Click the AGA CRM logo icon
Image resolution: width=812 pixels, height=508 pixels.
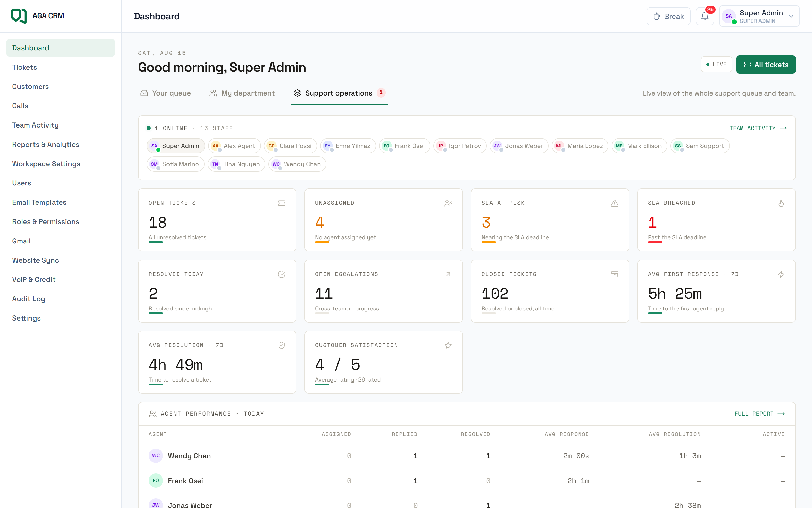(19, 16)
